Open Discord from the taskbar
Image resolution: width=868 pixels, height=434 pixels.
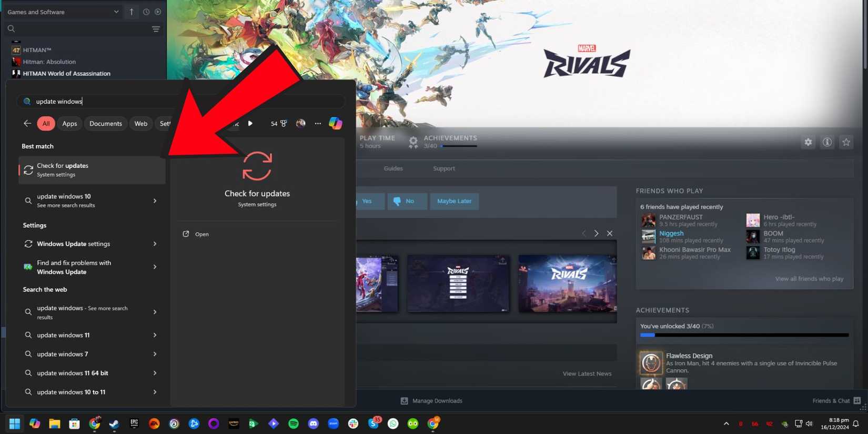[314, 423]
